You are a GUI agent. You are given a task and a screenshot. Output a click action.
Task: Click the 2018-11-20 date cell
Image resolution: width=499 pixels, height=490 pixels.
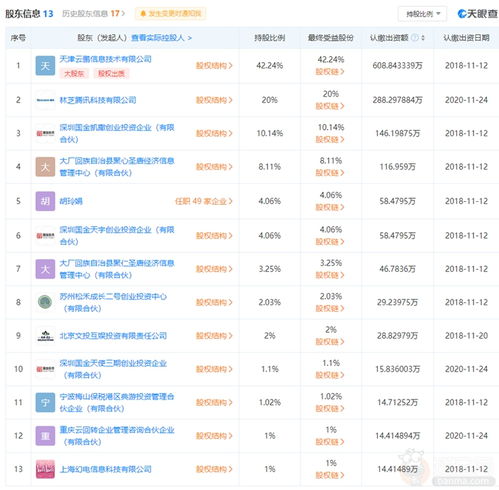(466, 336)
